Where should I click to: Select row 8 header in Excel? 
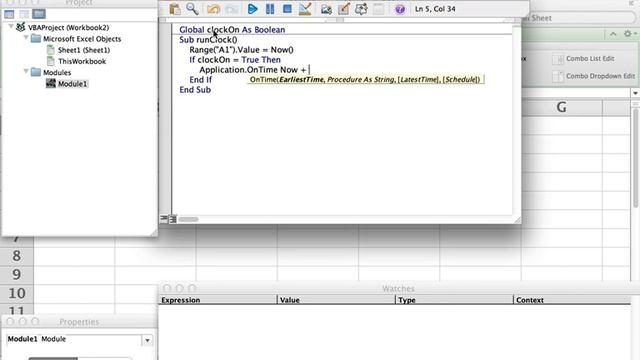coord(17,256)
